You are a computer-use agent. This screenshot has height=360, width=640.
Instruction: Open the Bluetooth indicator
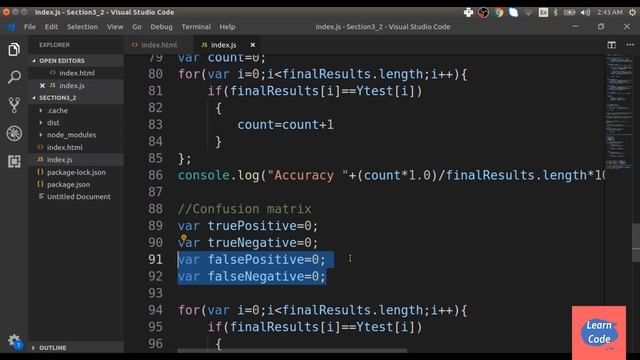click(556, 12)
